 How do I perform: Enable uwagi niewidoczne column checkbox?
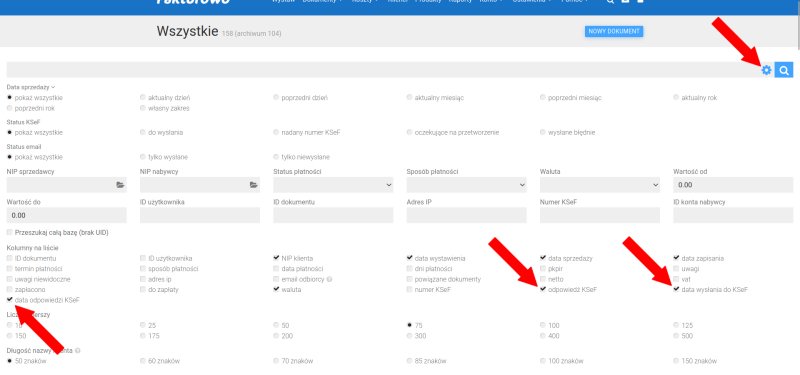point(10,279)
